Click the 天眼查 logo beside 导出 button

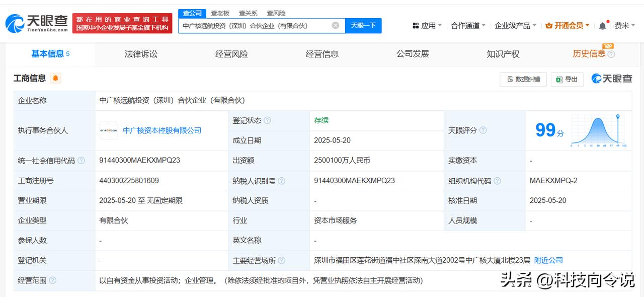[611, 79]
